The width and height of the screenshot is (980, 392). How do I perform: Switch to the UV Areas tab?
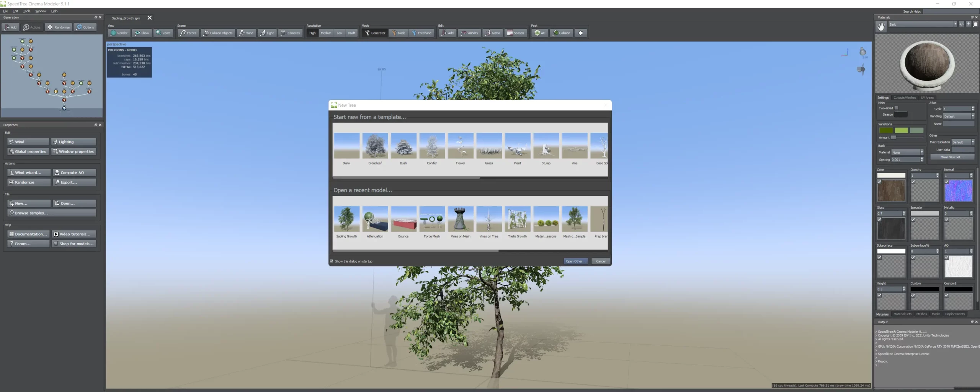pos(927,98)
